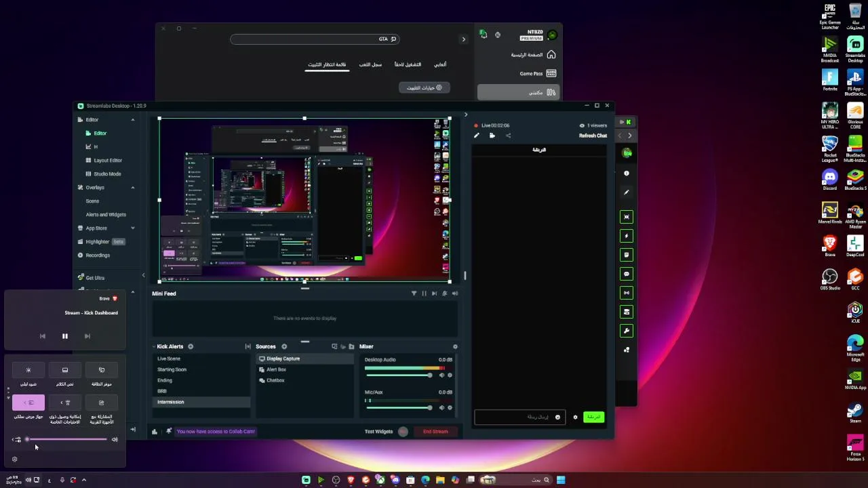Click the Windows Start button
The height and width of the screenshot is (488, 868).
pyautogui.click(x=561, y=480)
